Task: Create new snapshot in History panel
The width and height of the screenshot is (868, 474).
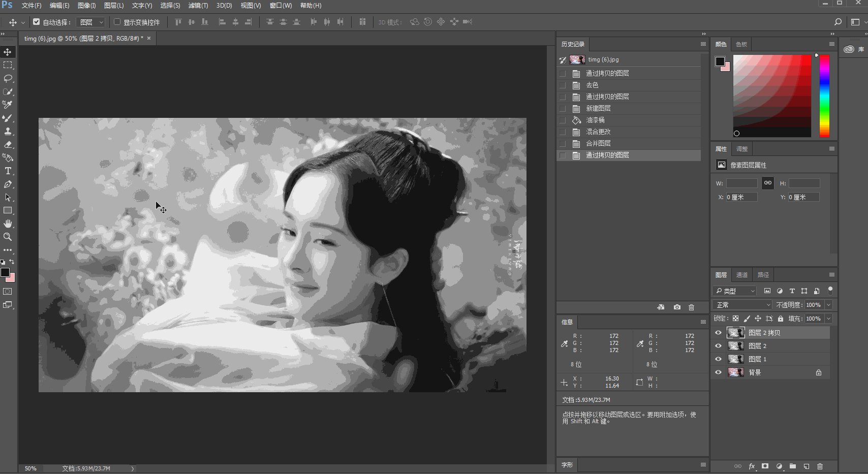Action: pyautogui.click(x=677, y=307)
